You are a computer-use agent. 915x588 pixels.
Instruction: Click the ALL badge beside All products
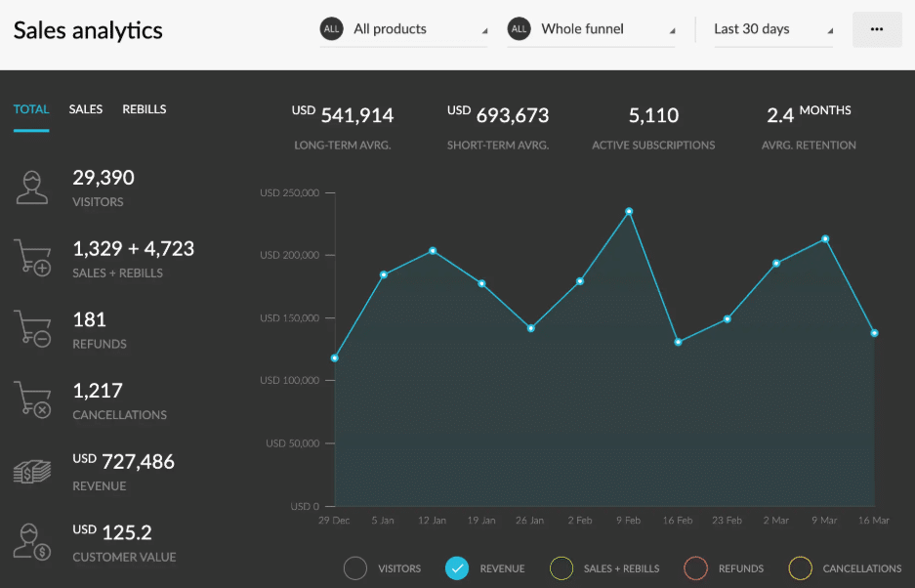click(x=332, y=29)
